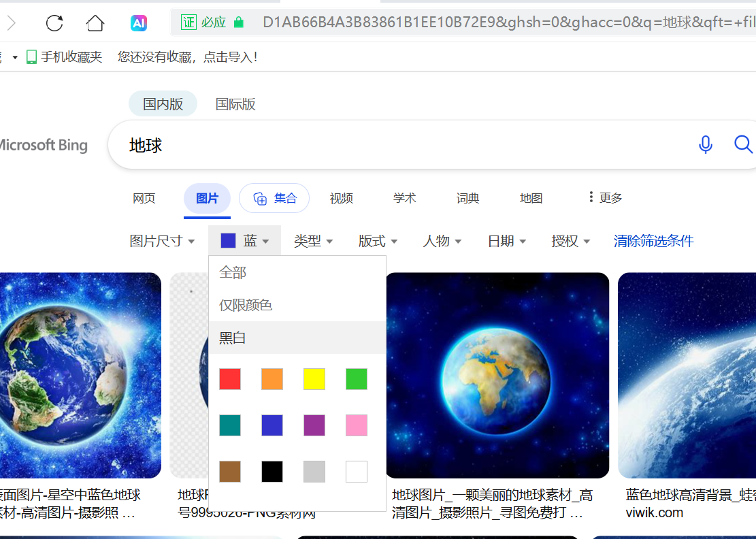Click the Microsoft Bing logo
The height and width of the screenshot is (539, 756).
(44, 145)
